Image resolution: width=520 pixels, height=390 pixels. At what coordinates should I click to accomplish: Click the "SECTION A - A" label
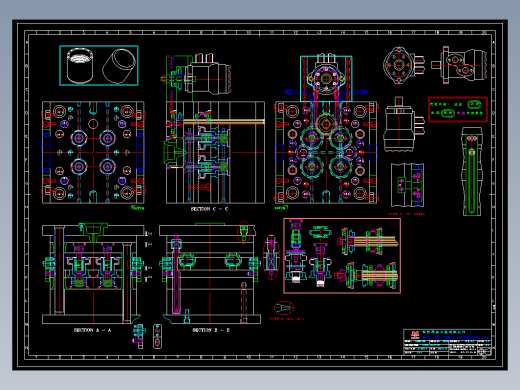(93, 330)
